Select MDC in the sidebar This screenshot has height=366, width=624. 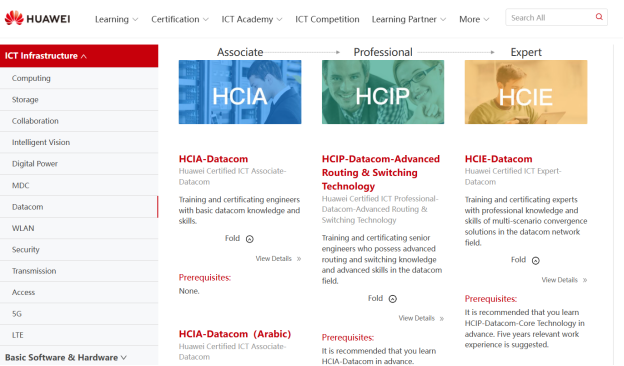coord(79,185)
